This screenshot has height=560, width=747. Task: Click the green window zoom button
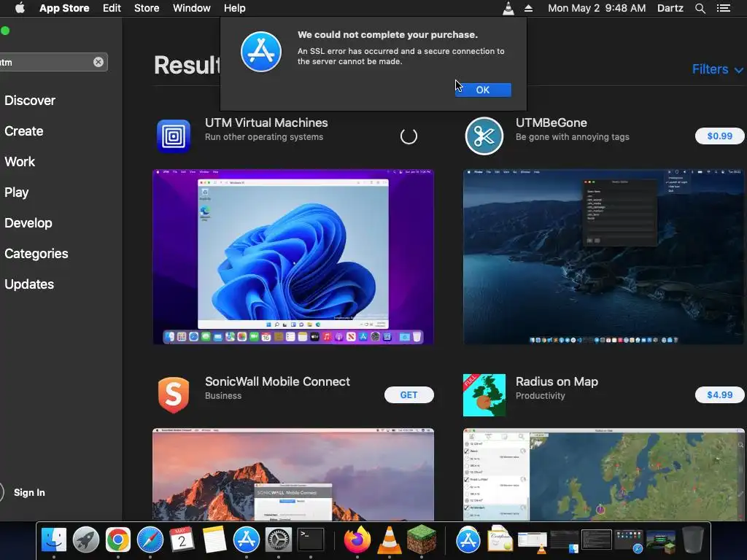(5, 31)
